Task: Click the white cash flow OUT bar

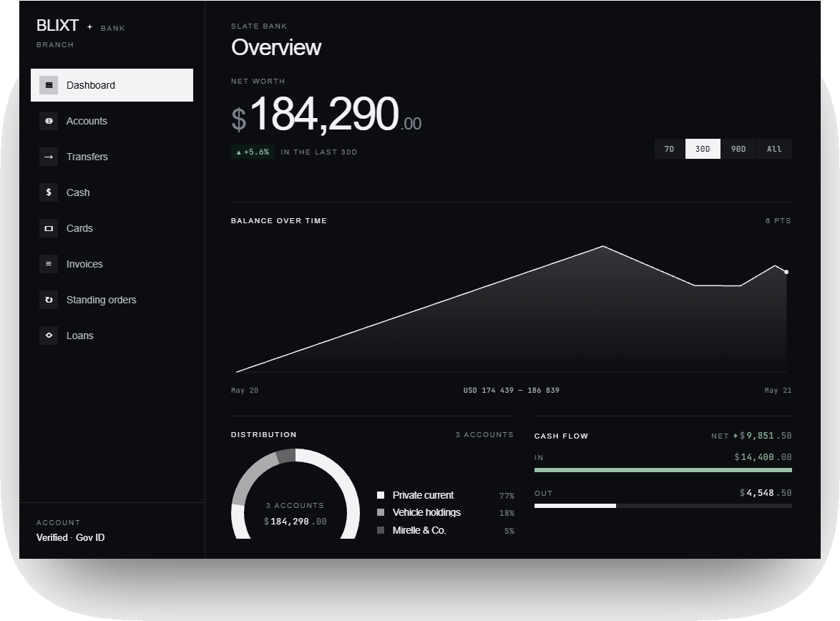Action: [x=575, y=506]
